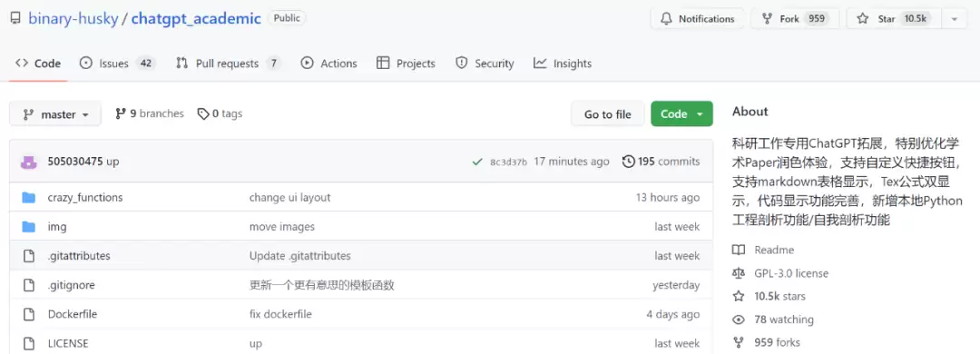Viewport: 980px width, 354px height.
Task: Click the commits history clock icon
Action: pos(628,162)
